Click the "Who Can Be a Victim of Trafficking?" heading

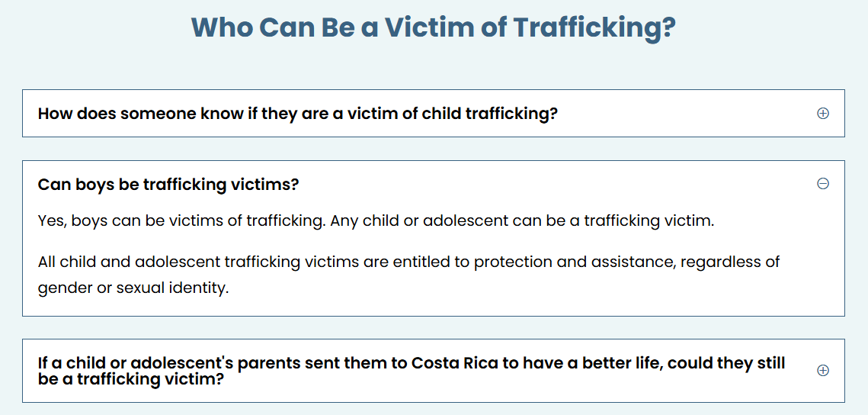pyautogui.click(x=433, y=27)
